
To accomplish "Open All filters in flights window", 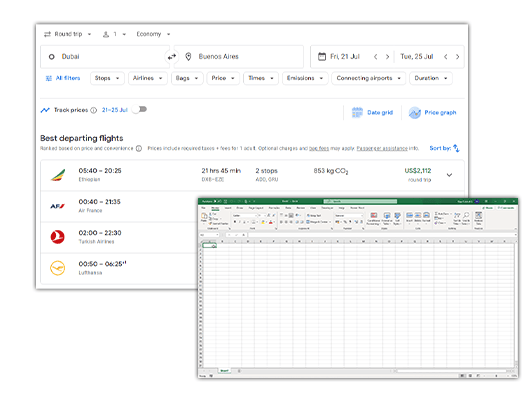I will pyautogui.click(x=63, y=78).
